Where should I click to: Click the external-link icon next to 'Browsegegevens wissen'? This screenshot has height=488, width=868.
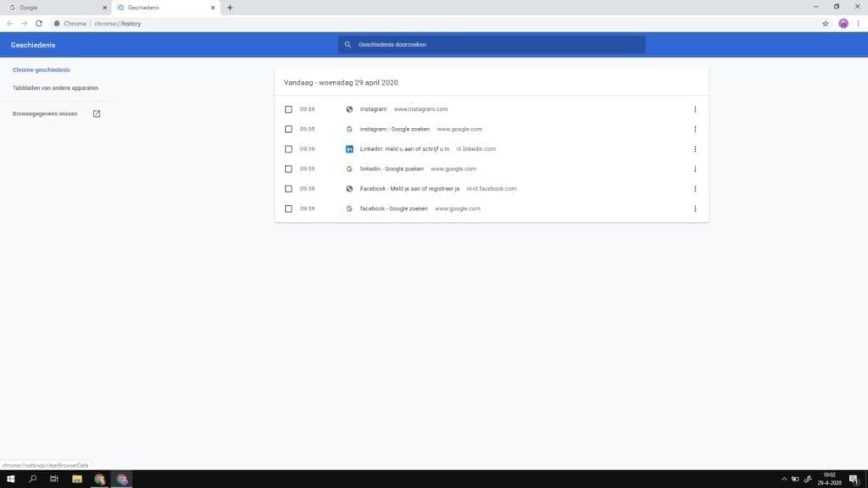coord(97,114)
